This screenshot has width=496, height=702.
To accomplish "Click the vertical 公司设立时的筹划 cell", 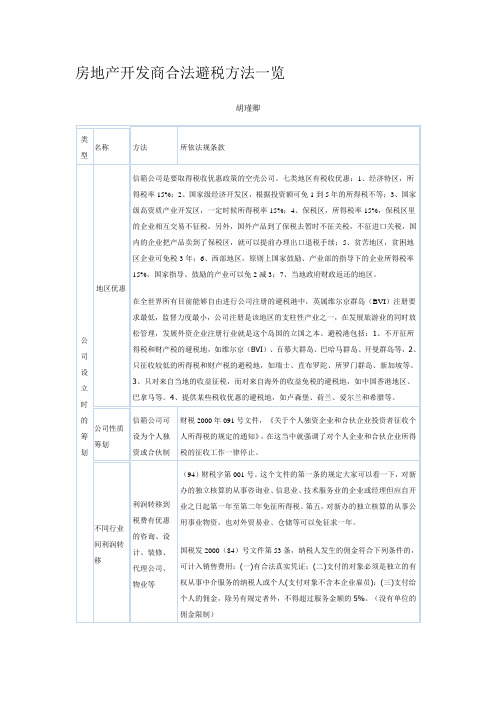I will point(85,396).
